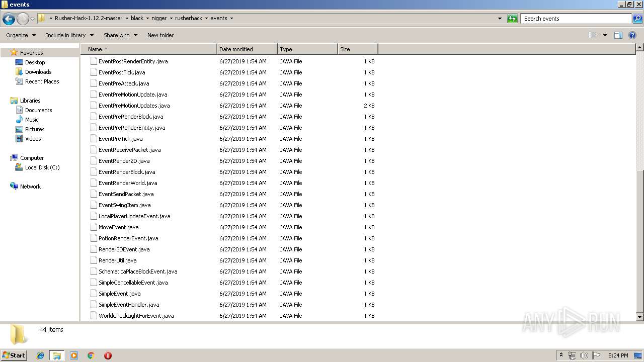Select Libraries in the navigation pane
The height and width of the screenshot is (362, 644).
(30, 101)
